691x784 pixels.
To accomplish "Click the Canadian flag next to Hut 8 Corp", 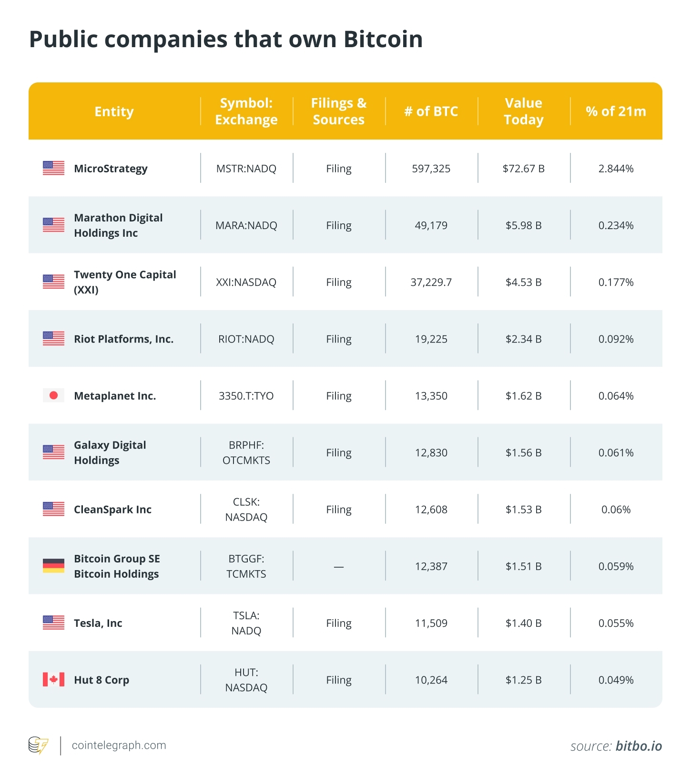I will (x=53, y=680).
